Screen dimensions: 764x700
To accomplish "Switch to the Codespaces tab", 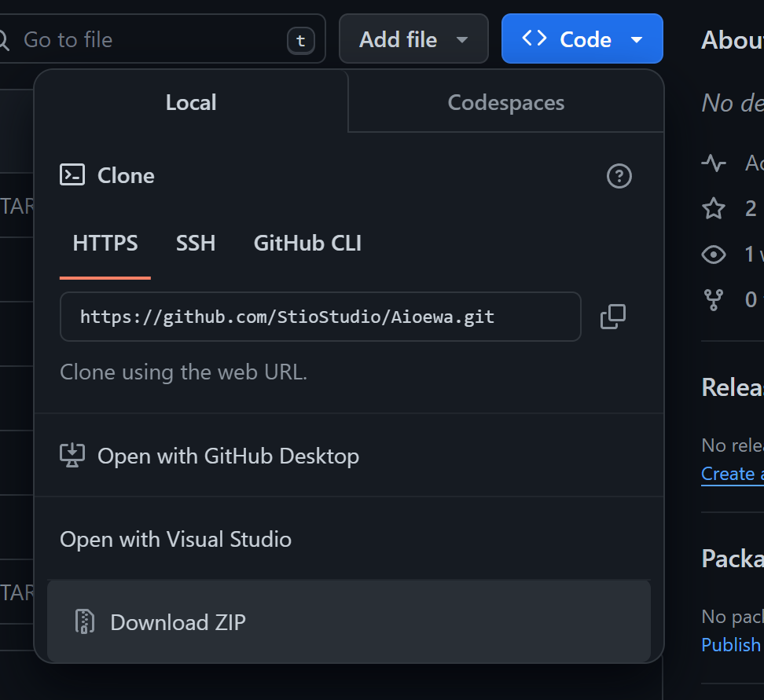I will (x=505, y=102).
